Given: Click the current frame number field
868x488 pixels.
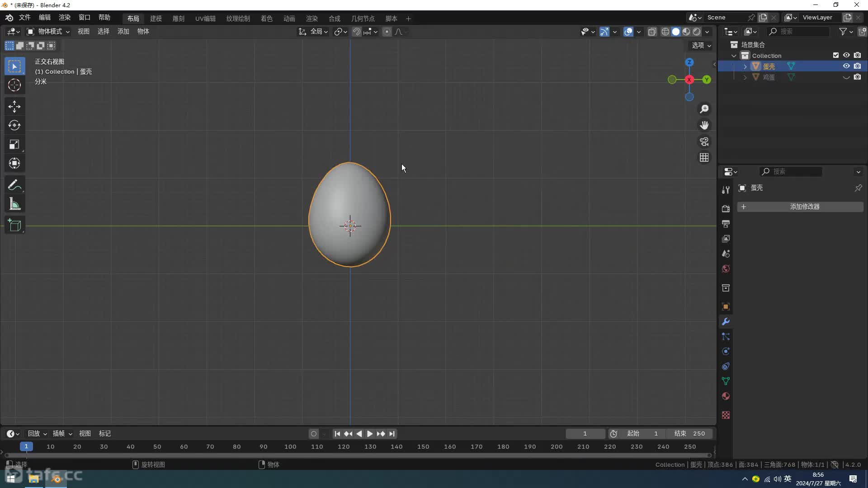Looking at the screenshot, I should pyautogui.click(x=585, y=434).
